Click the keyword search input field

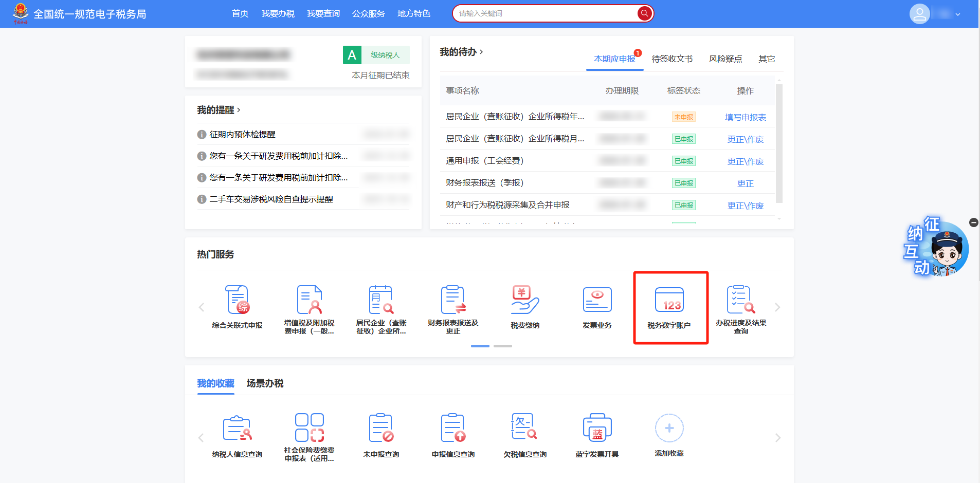[x=545, y=13]
